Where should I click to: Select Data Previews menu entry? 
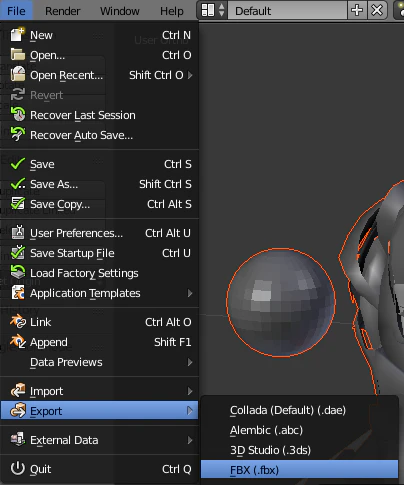99,362
